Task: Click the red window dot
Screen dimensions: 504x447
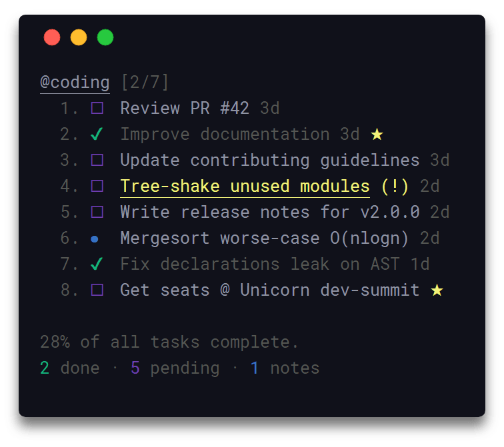Action: tap(52, 37)
